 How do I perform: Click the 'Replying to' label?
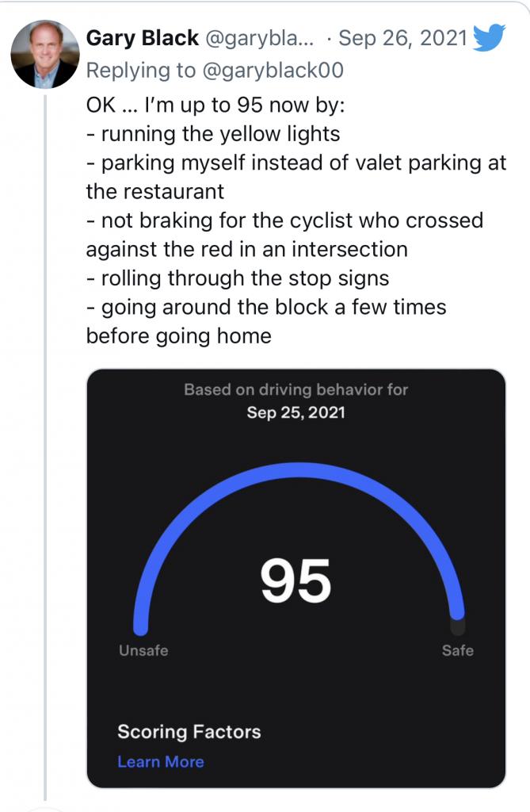tap(141, 71)
